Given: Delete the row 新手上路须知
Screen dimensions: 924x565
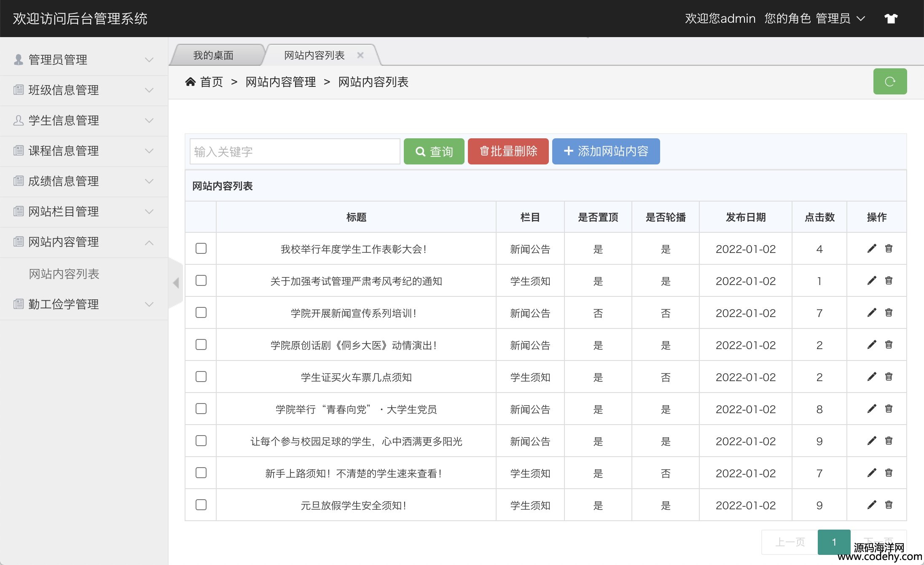Looking at the screenshot, I should [x=889, y=473].
